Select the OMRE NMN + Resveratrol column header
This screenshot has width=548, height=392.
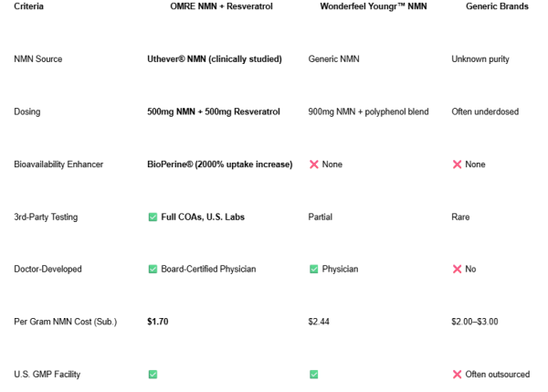pos(221,6)
